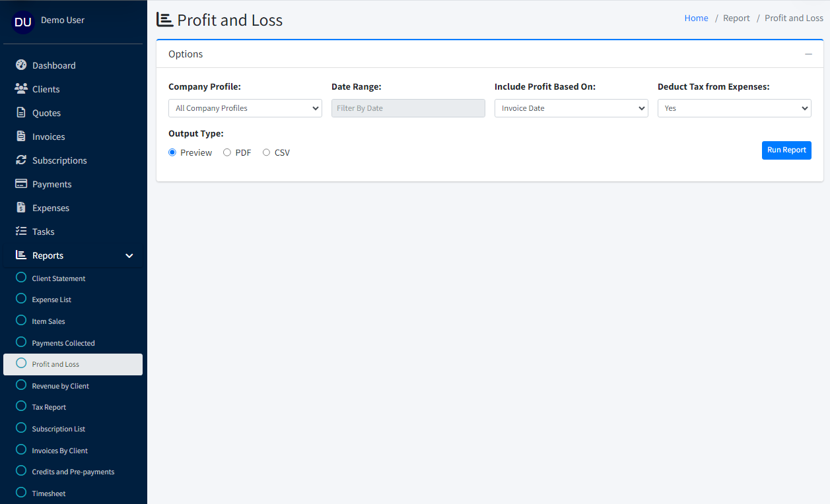This screenshot has width=830, height=504.
Task: Collapse the Reports menu in the sidebar
Action: pos(129,255)
